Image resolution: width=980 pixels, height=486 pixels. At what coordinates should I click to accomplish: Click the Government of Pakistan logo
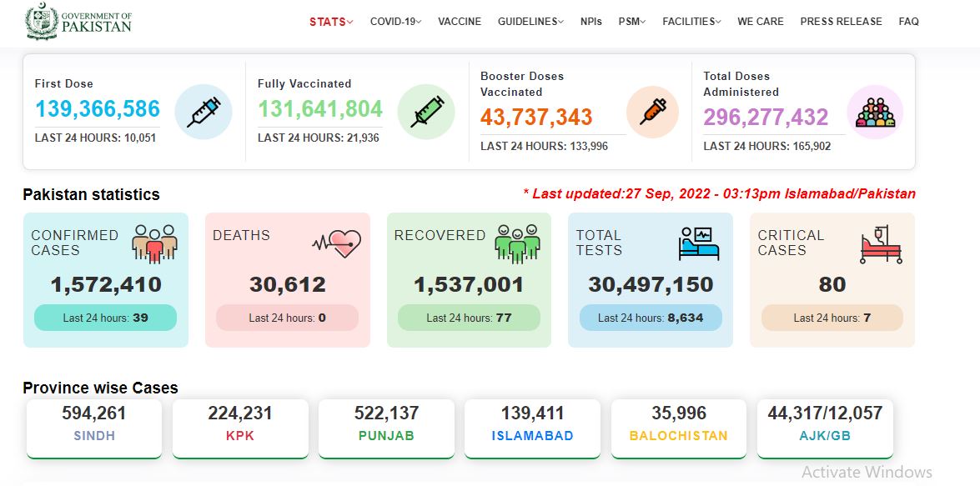click(x=78, y=21)
